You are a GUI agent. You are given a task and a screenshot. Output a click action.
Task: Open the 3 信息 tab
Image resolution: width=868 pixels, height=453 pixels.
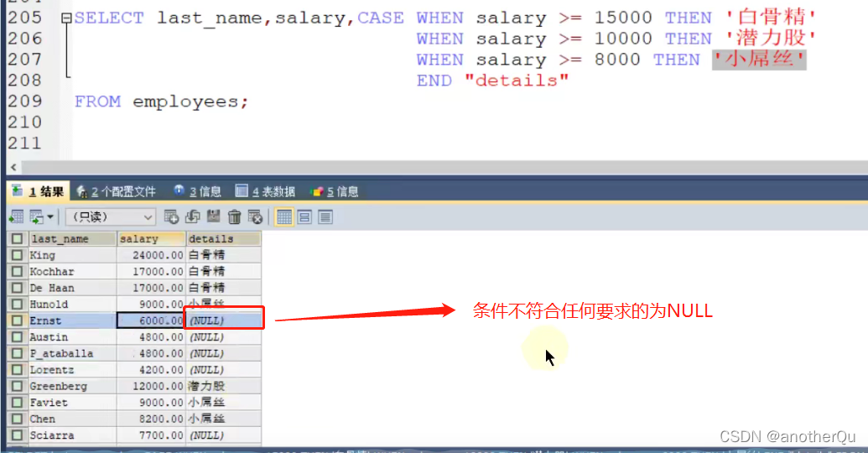tap(198, 191)
